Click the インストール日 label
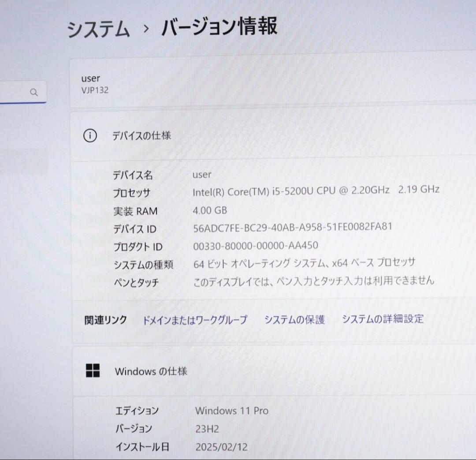Image resolution: width=476 pixels, height=460 pixels. coord(142,447)
